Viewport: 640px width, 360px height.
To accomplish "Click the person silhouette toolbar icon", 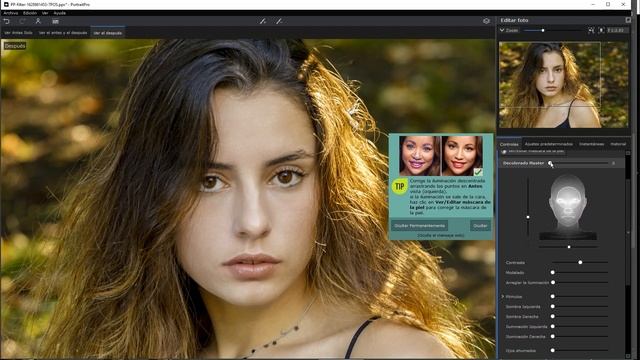I will (38, 21).
